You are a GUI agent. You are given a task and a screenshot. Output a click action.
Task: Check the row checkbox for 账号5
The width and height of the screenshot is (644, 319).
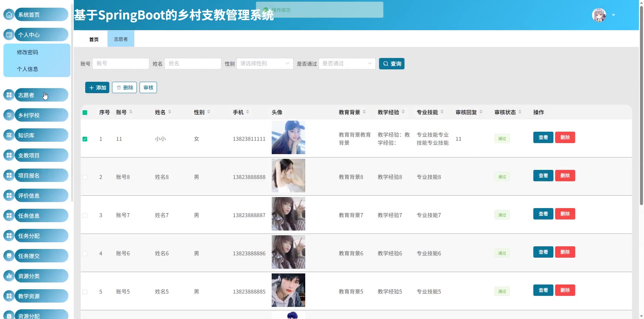point(85,292)
